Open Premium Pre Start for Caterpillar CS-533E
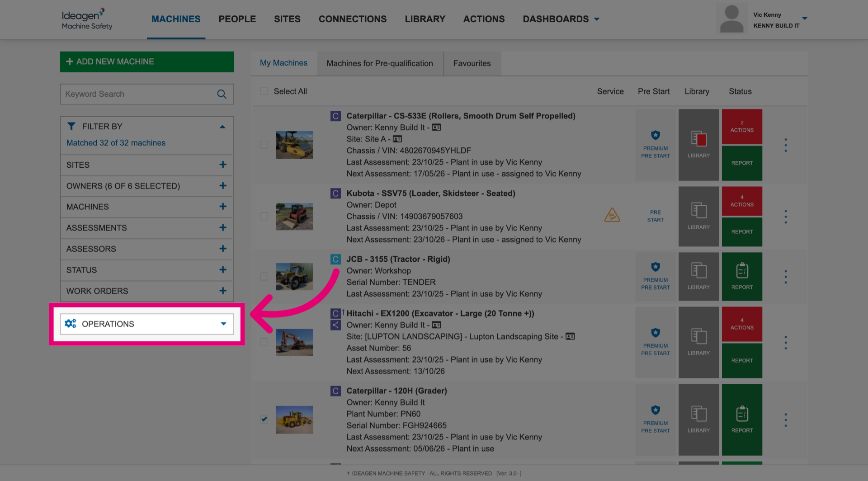The height and width of the screenshot is (481, 868). coord(655,145)
